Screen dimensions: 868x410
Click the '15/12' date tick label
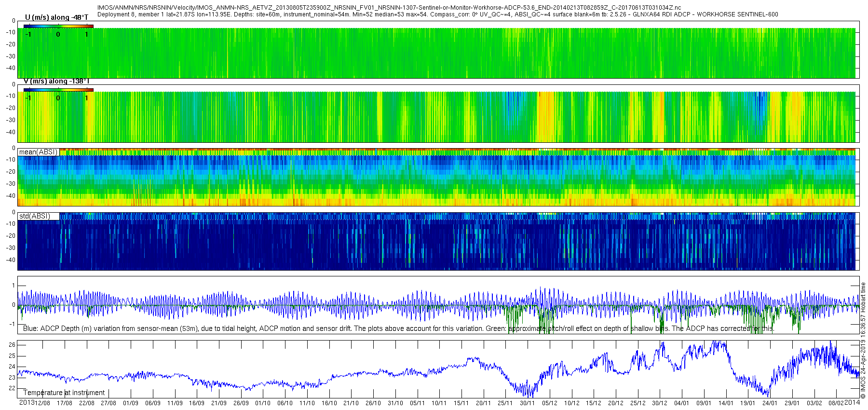[594, 403]
